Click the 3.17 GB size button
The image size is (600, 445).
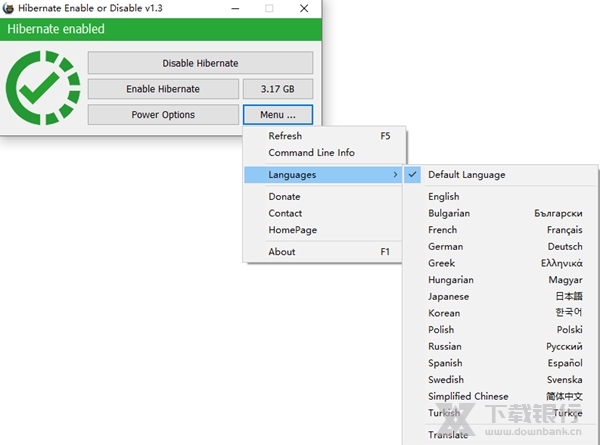(x=278, y=89)
